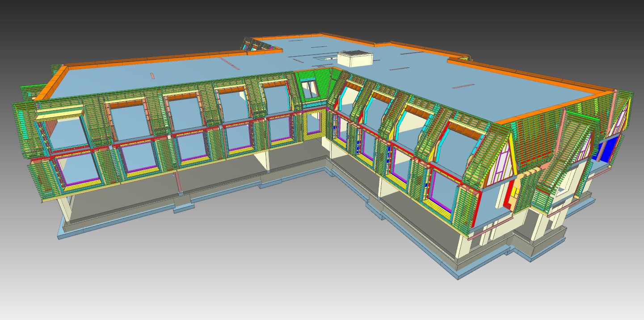Select the solid blue panel on far right facade

pos(609,147)
